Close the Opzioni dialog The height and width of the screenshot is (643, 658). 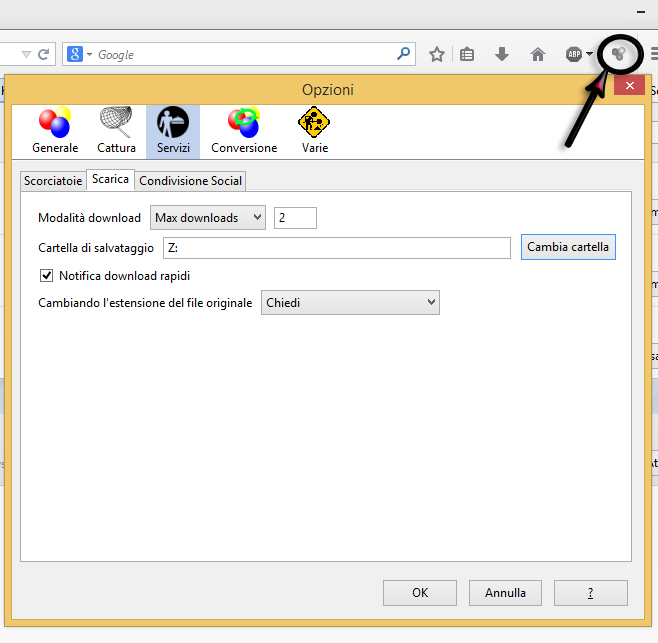pos(629,86)
